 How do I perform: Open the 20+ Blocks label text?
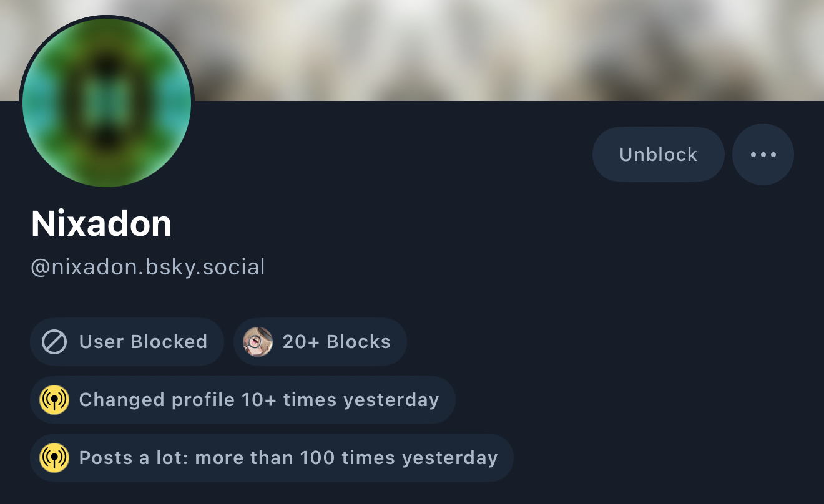[x=336, y=342]
